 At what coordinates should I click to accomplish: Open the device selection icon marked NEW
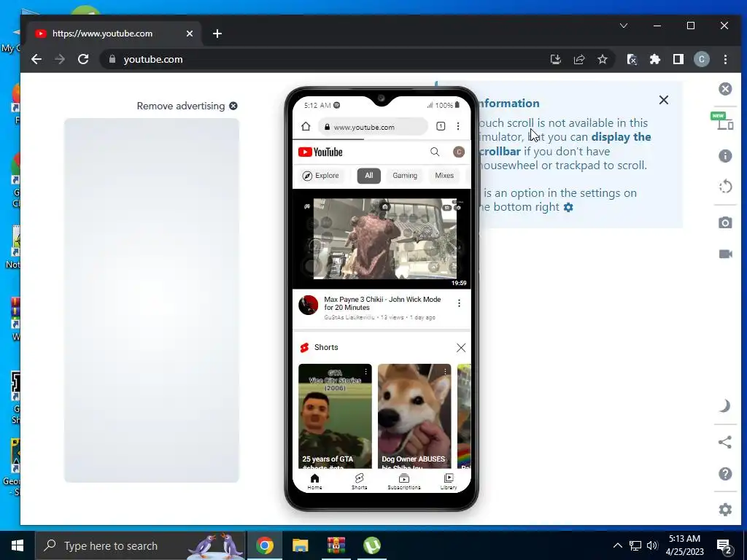tap(724, 122)
